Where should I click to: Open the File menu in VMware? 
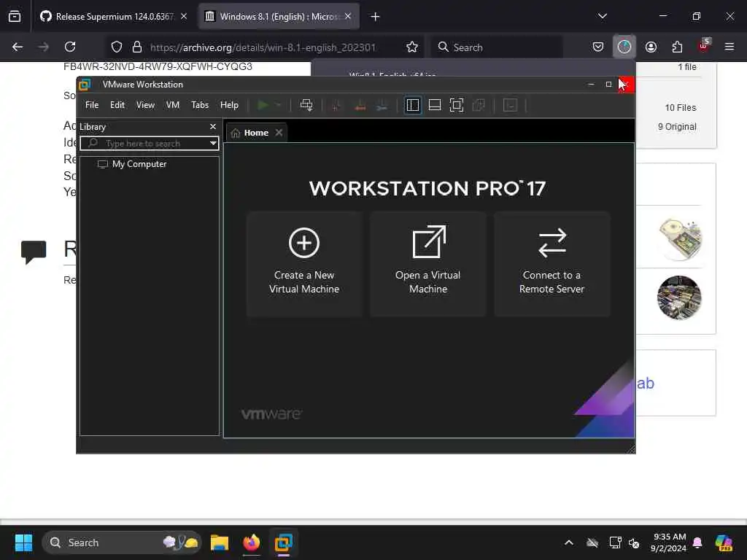pos(92,105)
